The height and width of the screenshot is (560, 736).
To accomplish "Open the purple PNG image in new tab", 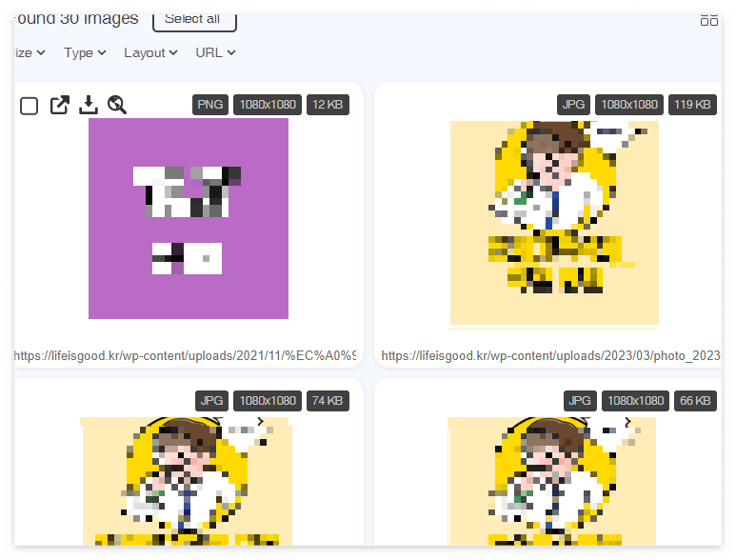I will (60, 105).
